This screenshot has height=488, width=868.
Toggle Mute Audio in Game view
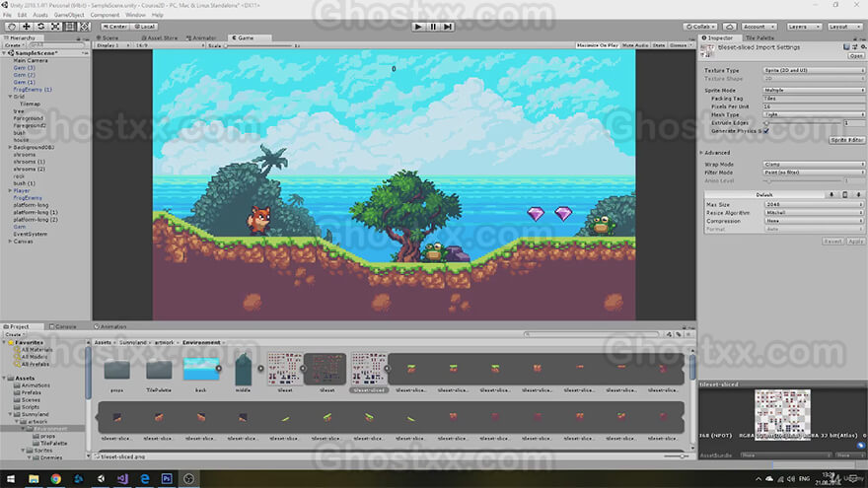click(635, 45)
